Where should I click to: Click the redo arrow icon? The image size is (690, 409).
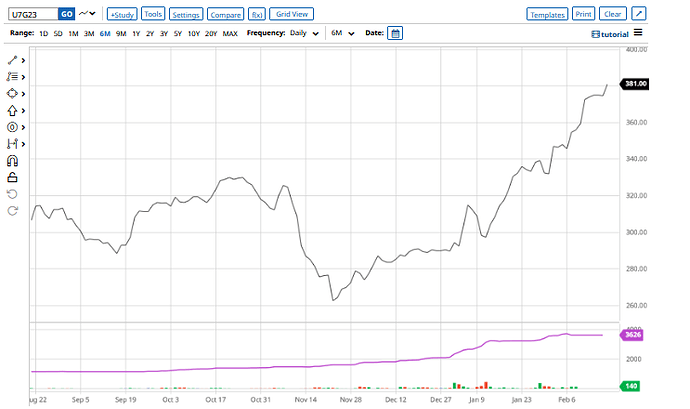pyautogui.click(x=12, y=211)
